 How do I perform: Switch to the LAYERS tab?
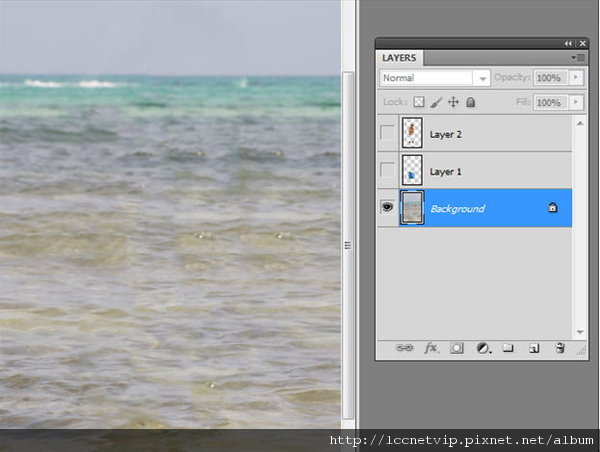click(x=399, y=58)
